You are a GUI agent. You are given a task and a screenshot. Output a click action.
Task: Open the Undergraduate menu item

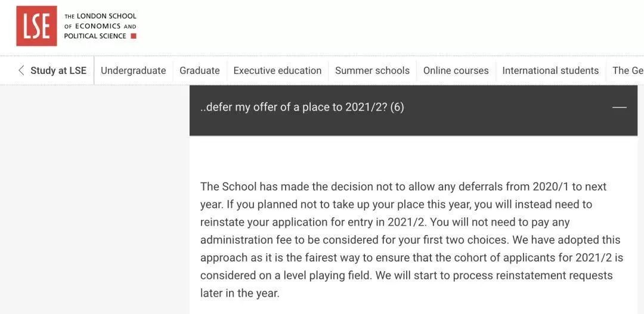[133, 70]
